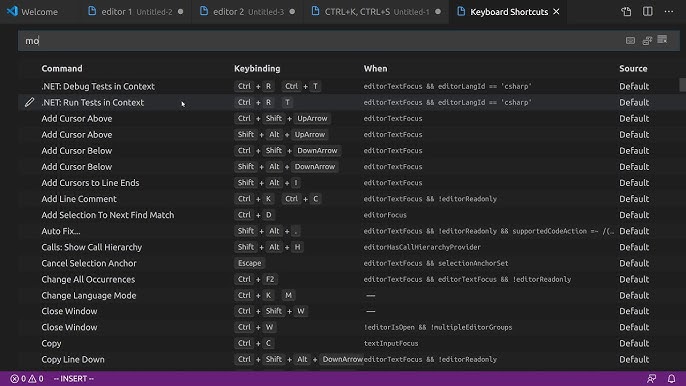
Task: Open Keyboard Shortcuts JSON file icon
Action: tap(626, 12)
